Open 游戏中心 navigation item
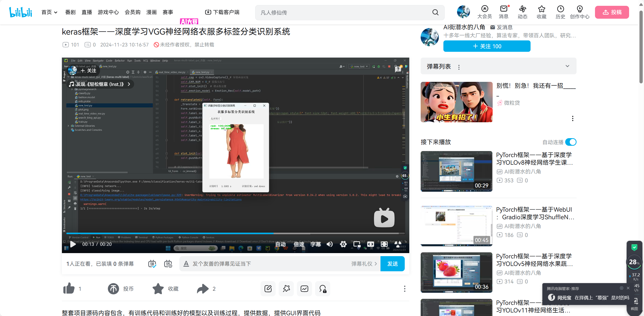The image size is (644, 316). tap(108, 12)
